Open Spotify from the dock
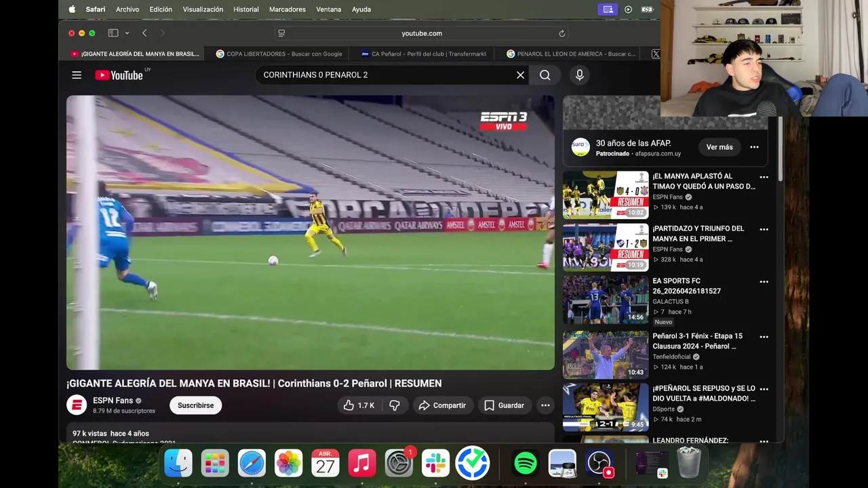 click(526, 463)
